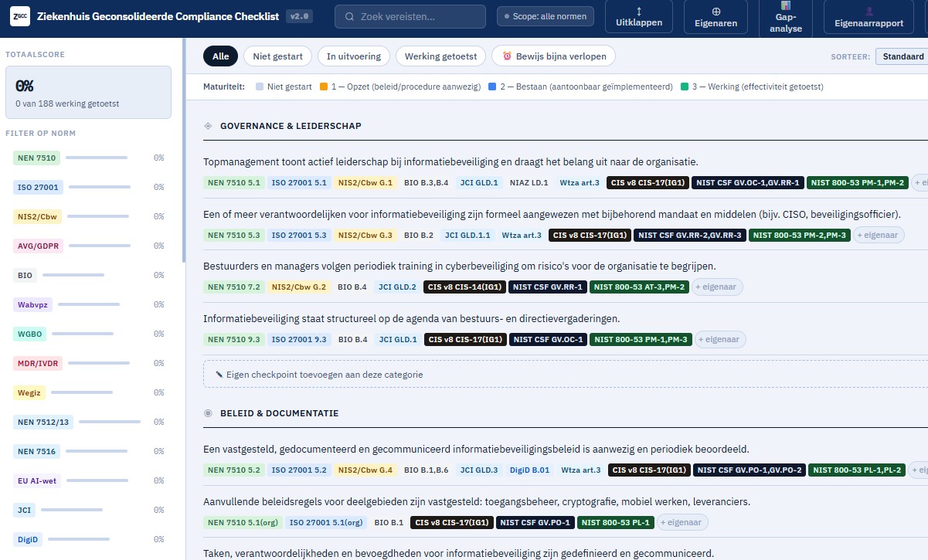The width and height of the screenshot is (928, 560).
Task: Click the NEN 7510 5.1 tag
Action: point(234,183)
